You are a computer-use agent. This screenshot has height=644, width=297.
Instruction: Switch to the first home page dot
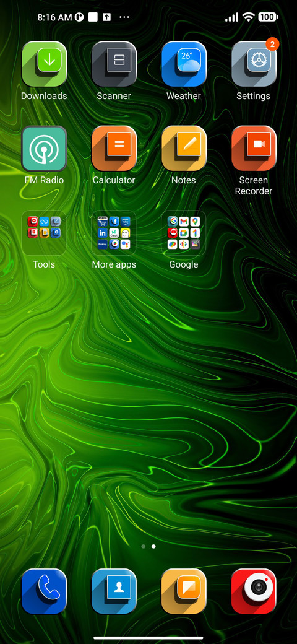coord(143,546)
